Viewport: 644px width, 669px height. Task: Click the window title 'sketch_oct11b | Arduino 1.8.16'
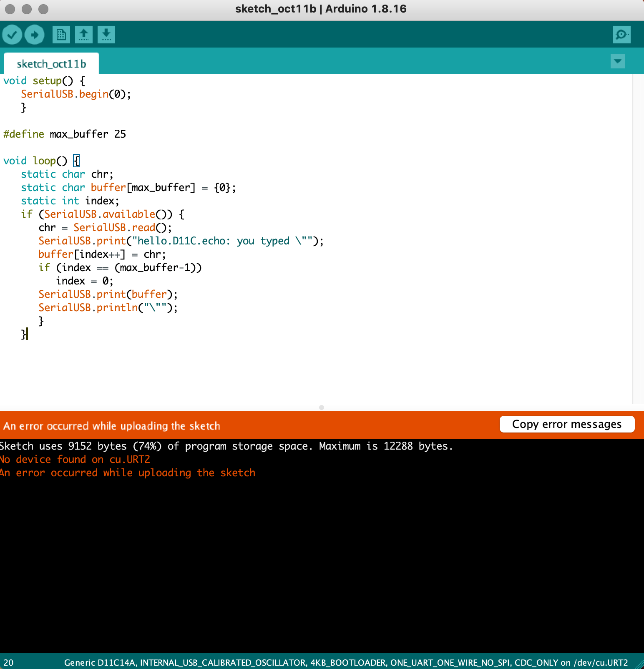321,9
